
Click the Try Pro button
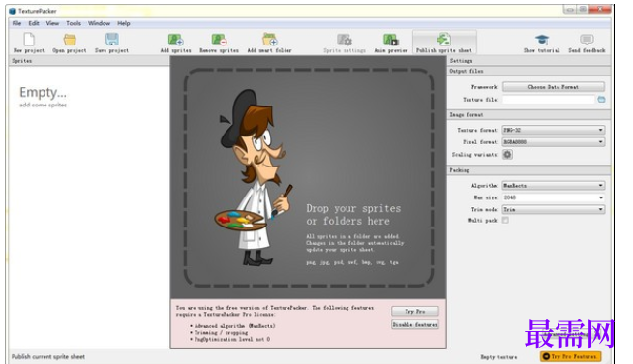tap(415, 311)
